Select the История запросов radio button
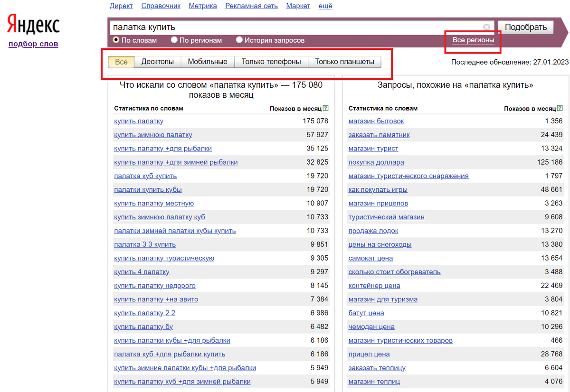The image size is (570, 392). click(x=239, y=40)
